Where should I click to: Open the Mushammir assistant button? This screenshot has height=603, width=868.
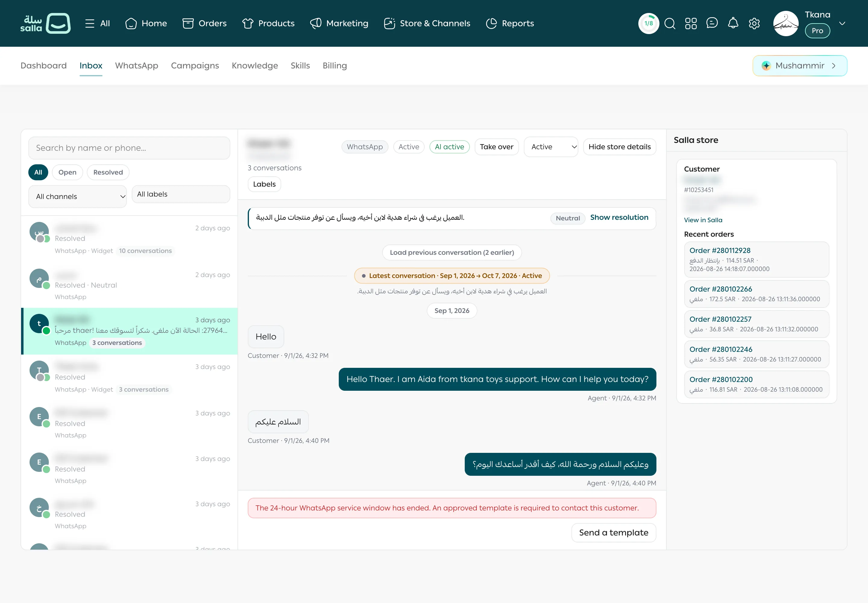[800, 66]
